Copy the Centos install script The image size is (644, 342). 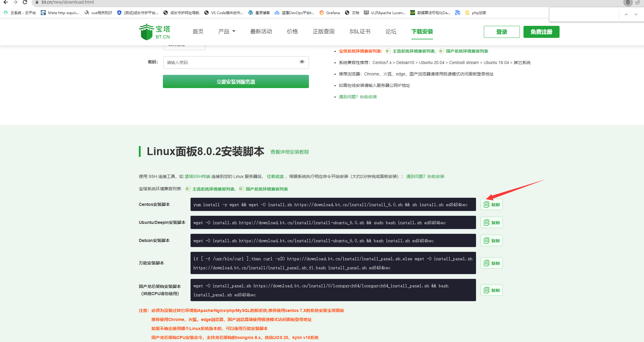(x=491, y=205)
